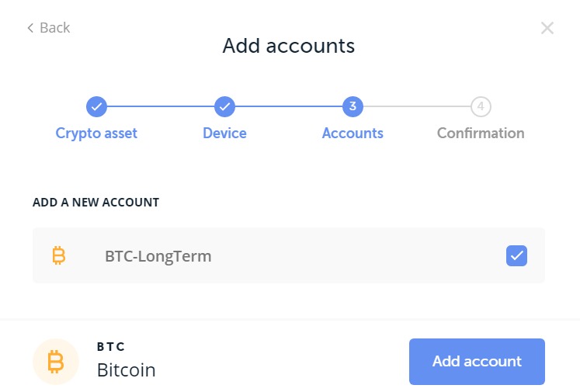Click the large Bitcoin logo in footer
580x392 pixels.
click(56, 362)
